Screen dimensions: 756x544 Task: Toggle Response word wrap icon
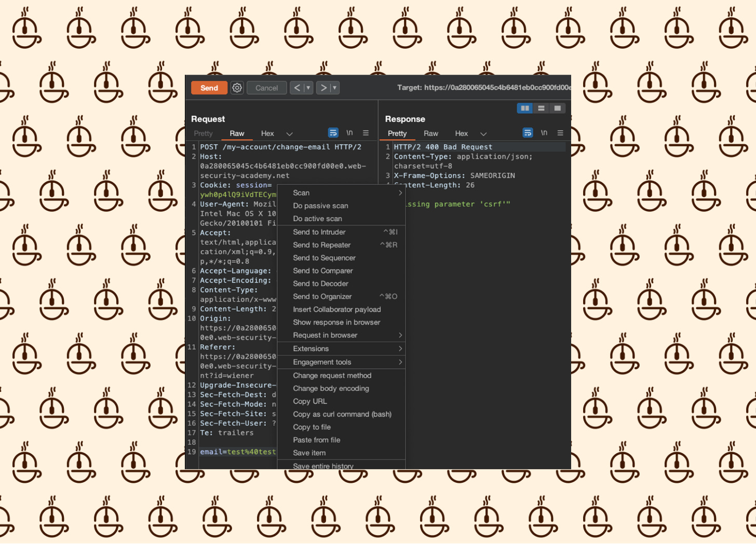pyautogui.click(x=528, y=133)
